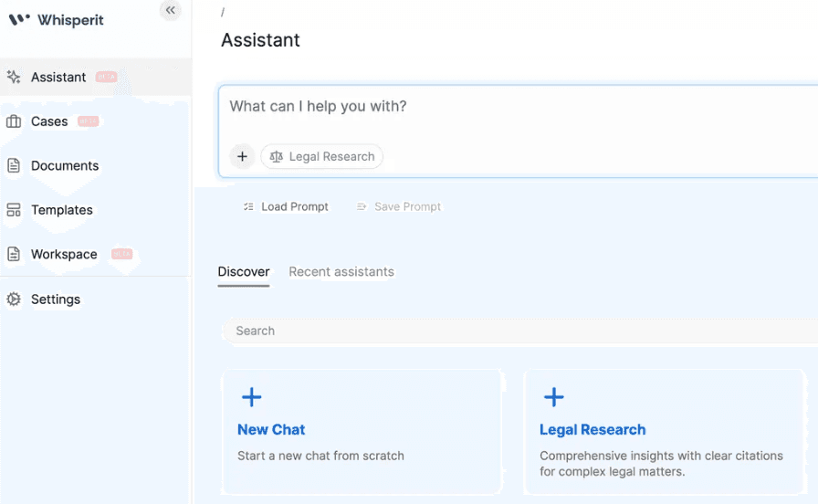The height and width of the screenshot is (504, 818).
Task: Click the Workspace page icon
Action: coord(14,255)
